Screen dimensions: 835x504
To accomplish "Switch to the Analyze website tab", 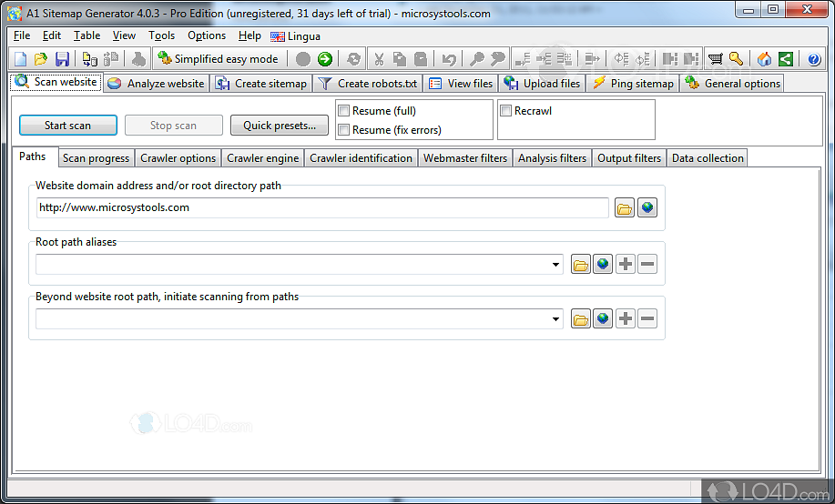I will click(x=156, y=84).
